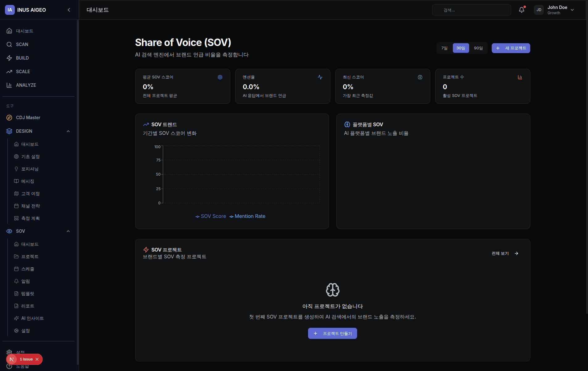Collapse the SOV menu section
Image resolution: width=588 pixels, height=371 pixels.
[x=68, y=231]
